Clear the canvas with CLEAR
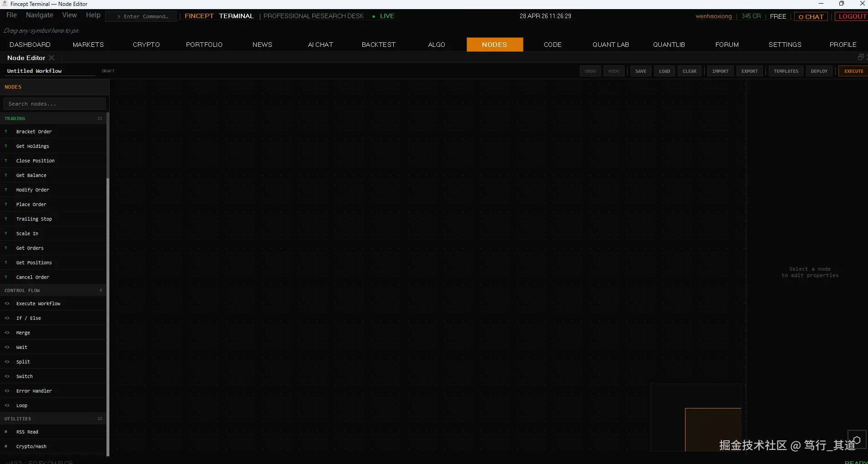The image size is (868, 464). 690,71
